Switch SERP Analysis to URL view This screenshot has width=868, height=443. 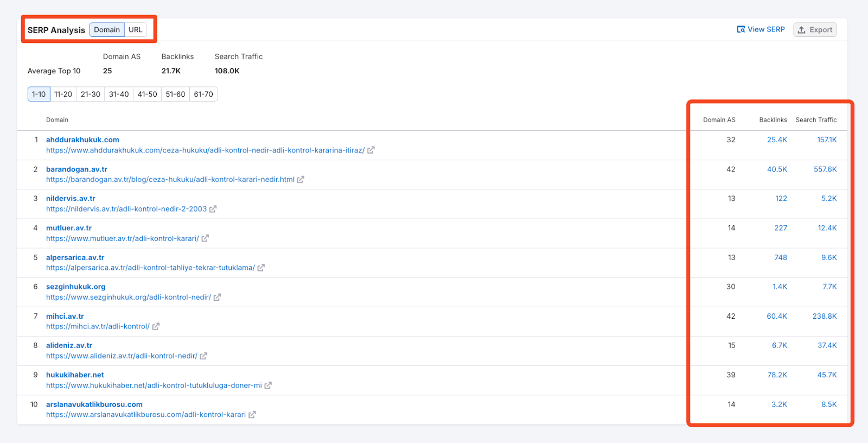click(x=136, y=30)
